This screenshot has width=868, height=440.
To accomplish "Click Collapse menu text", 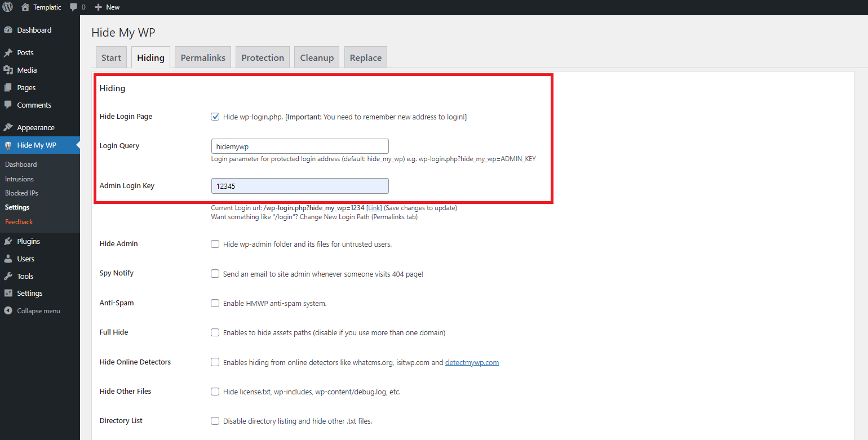I will point(38,311).
